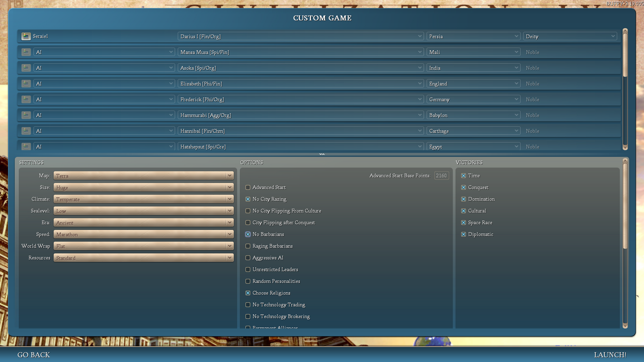Disable Time victory
644x362 pixels.
click(x=463, y=175)
